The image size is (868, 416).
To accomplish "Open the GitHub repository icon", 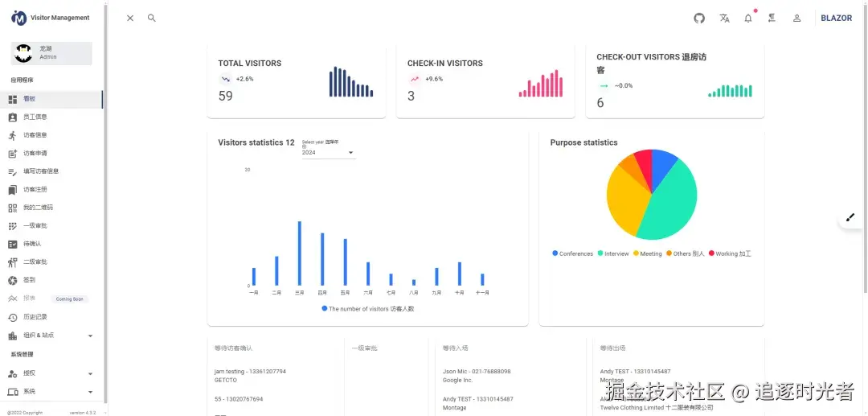I will (699, 19).
